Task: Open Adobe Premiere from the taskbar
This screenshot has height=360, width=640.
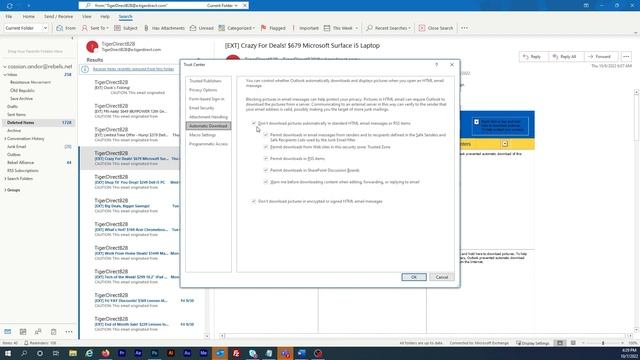Action: click(x=122, y=353)
